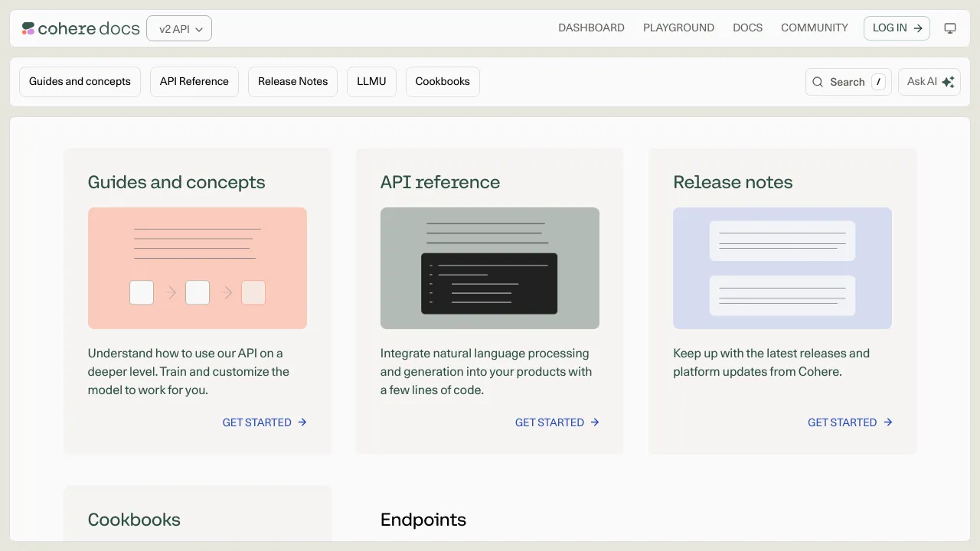Click the Ask AI sparkle icon
Image resolution: width=980 pixels, height=551 pixels.
tap(948, 82)
